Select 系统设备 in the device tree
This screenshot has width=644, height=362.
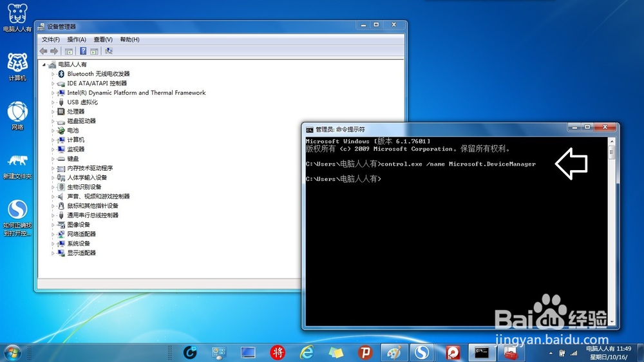click(79, 243)
